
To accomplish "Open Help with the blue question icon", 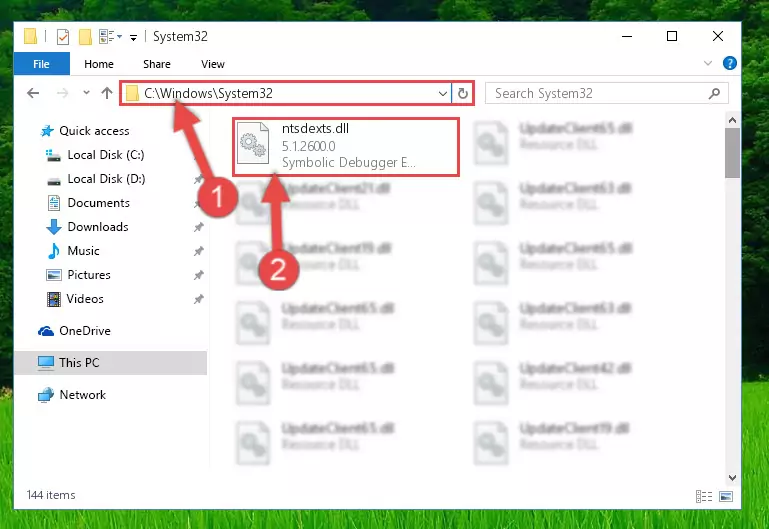I will click(x=729, y=63).
